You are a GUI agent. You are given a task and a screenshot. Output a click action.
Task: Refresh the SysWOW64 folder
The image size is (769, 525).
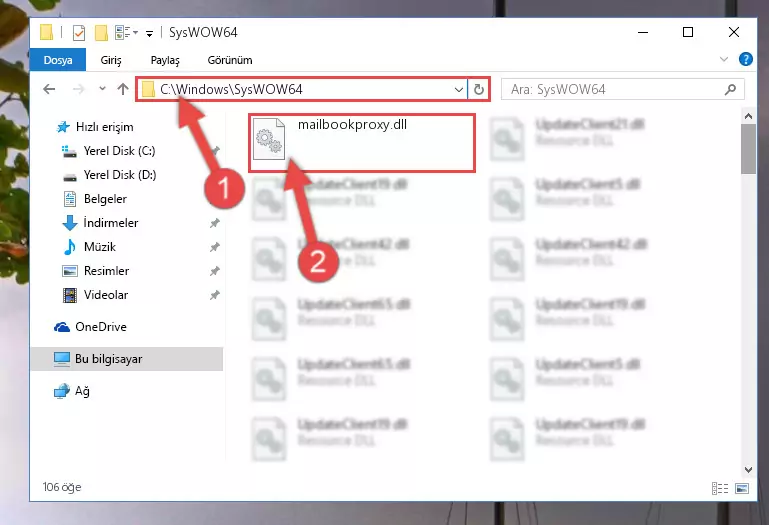pyautogui.click(x=479, y=89)
